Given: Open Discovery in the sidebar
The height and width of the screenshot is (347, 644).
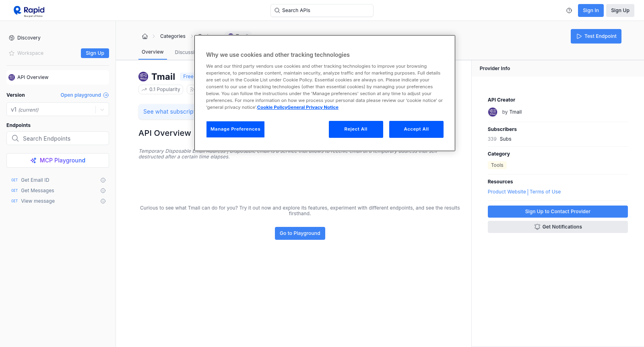Looking at the screenshot, I should pyautogui.click(x=29, y=38).
